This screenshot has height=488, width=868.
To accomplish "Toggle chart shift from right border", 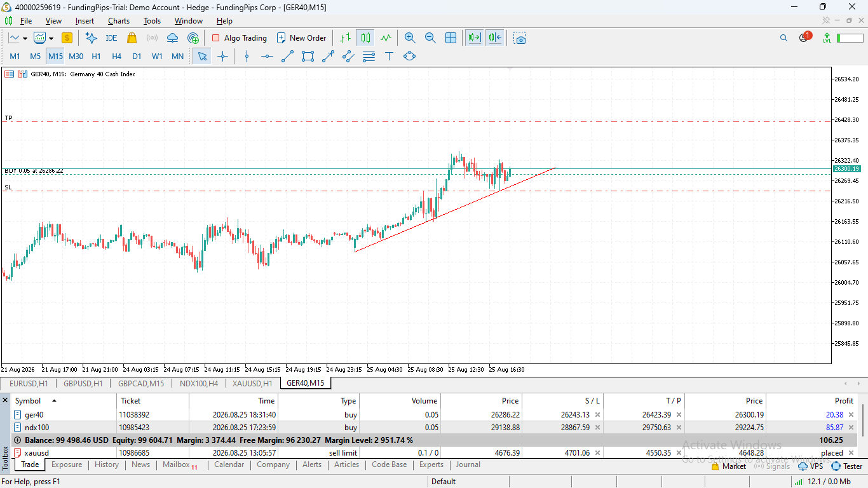I will tap(495, 38).
